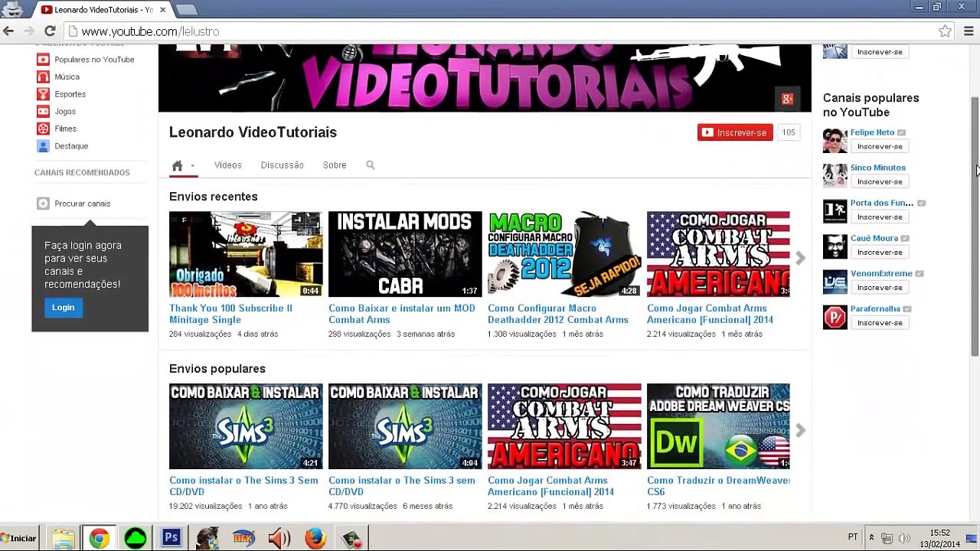
Task: Open Jogos sidebar category
Action: (65, 112)
